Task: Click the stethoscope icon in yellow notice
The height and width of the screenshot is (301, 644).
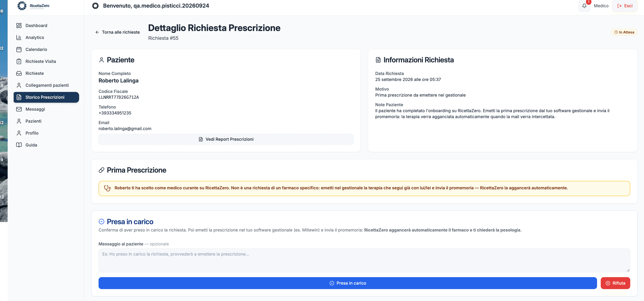Action: [x=107, y=188]
